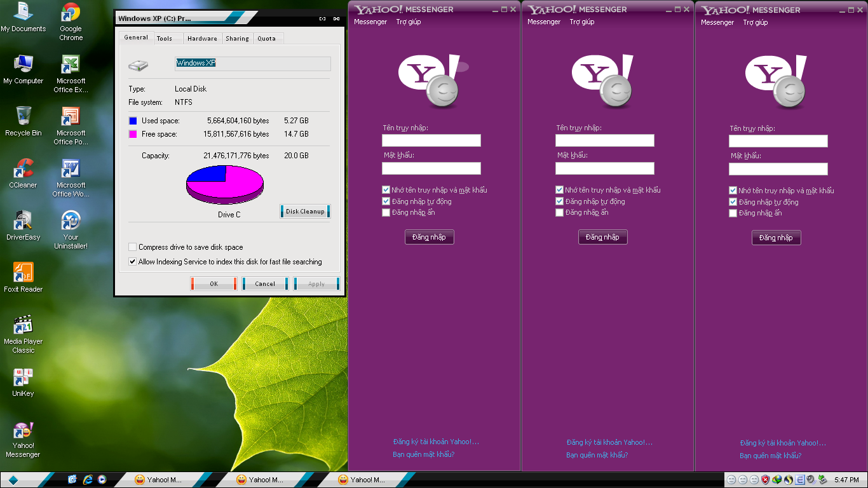Click the Disk Cleanup button
868x488 pixels.
click(305, 212)
